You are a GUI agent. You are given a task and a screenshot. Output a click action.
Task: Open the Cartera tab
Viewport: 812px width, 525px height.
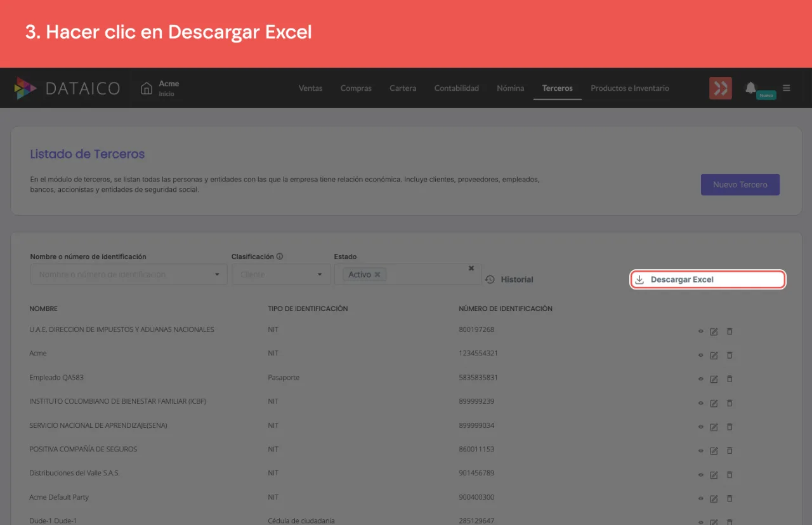pos(403,88)
